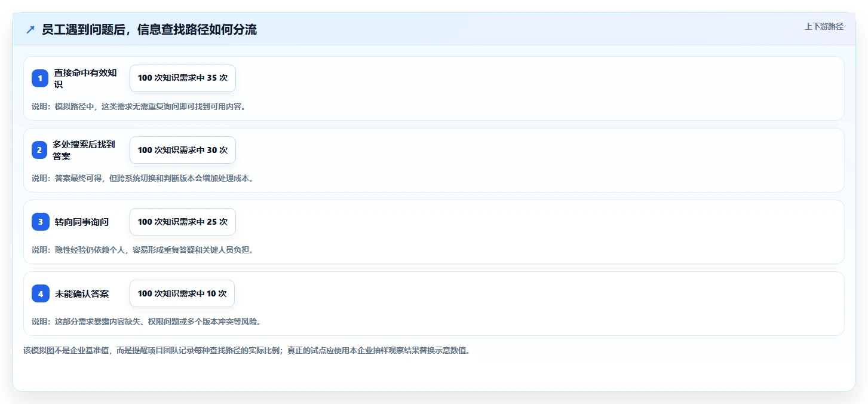Click the arrow icon beside the panel title
868x404 pixels.
point(30,30)
